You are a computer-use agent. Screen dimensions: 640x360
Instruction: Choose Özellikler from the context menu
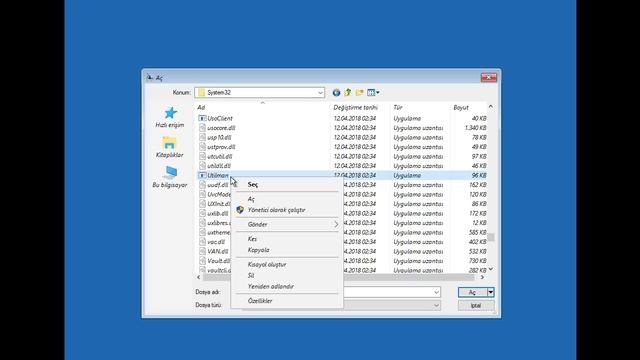pos(287,301)
